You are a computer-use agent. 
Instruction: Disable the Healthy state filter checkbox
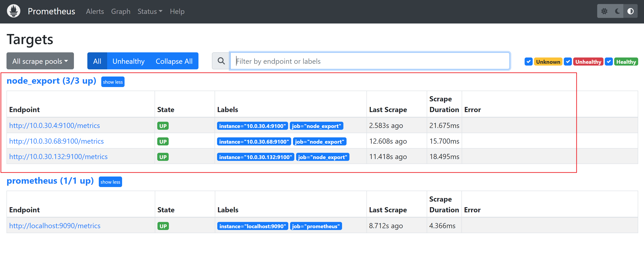pos(609,62)
